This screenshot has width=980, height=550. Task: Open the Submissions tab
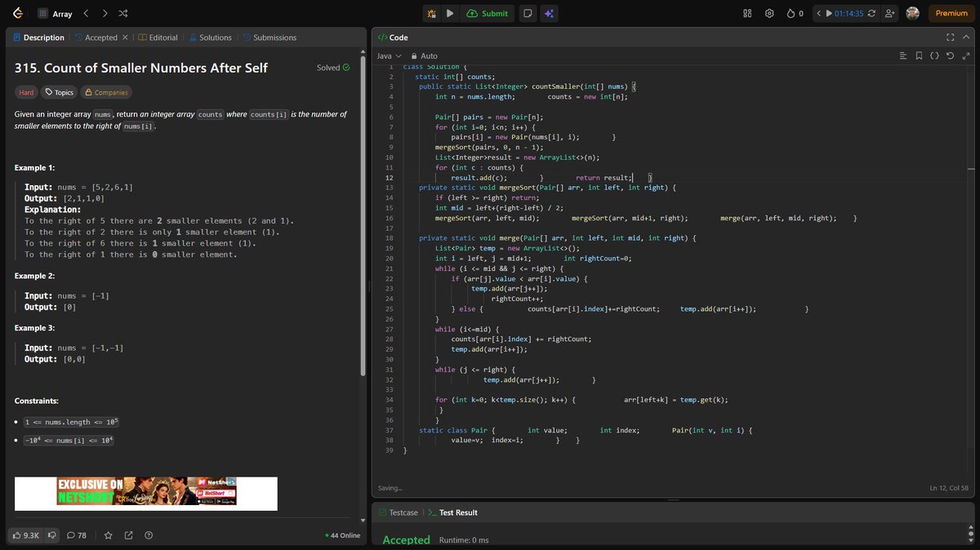[x=269, y=38]
